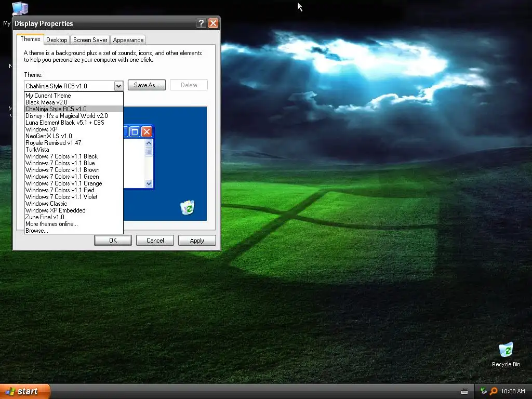Click preview window scrollbar down arrow
The height and width of the screenshot is (399, 532).
coord(149,183)
